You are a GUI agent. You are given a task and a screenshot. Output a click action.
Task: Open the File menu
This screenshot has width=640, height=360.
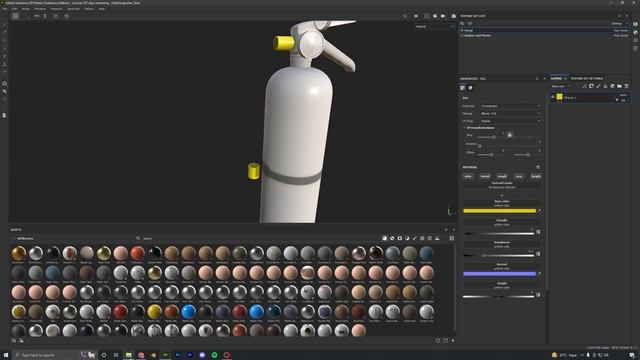(5, 9)
